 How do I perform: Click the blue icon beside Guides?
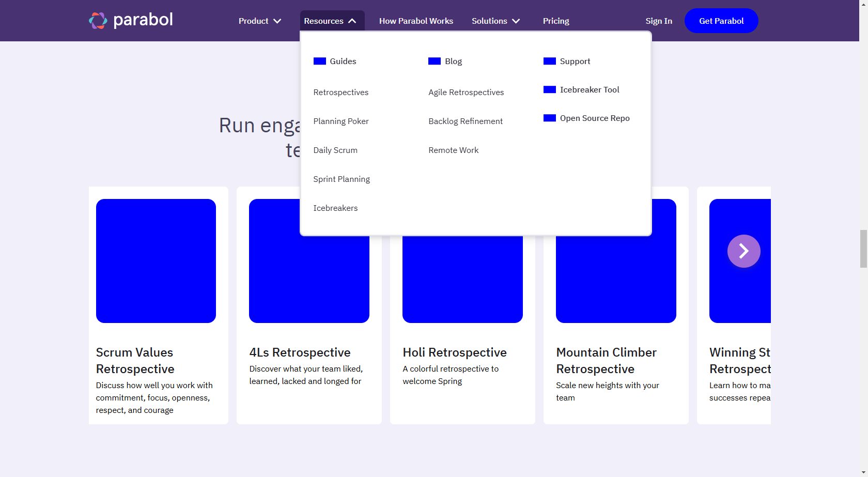click(319, 61)
